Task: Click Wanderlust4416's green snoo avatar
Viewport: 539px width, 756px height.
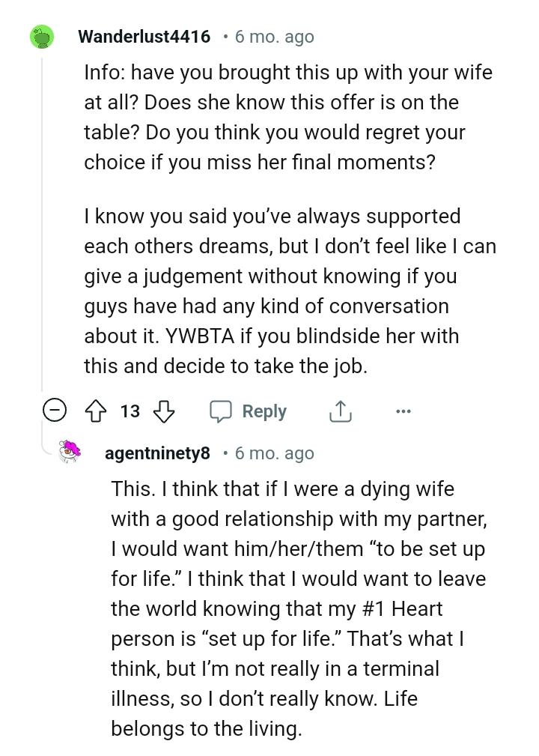Action: (42, 36)
